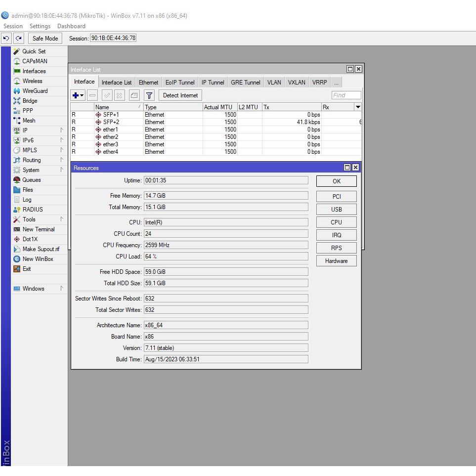Image resolution: width=476 pixels, height=476 pixels.
Task: Open the Settings menu
Action: tap(40, 26)
